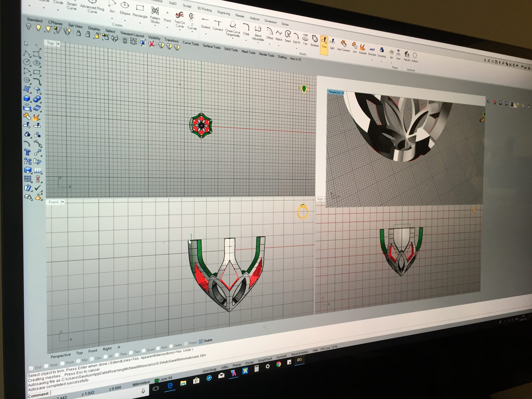Open the Perspective viewport title dropdown arrow
The image size is (532, 399).
[x=343, y=93]
